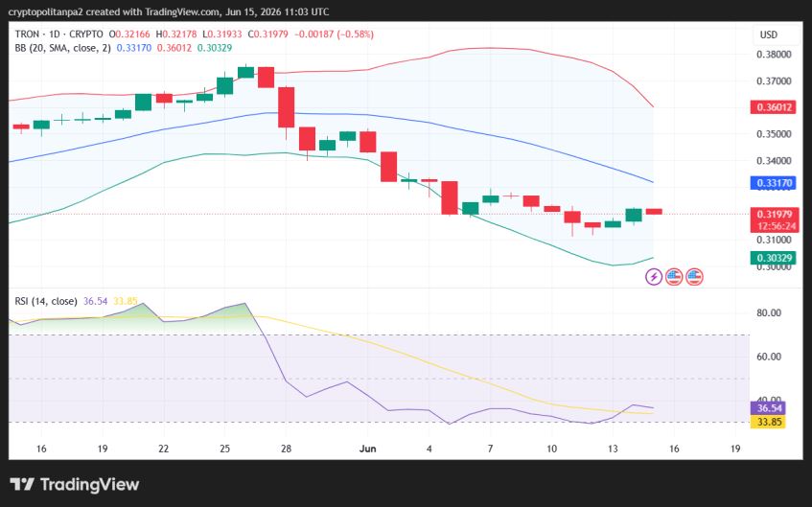Click the 0.34000 price axis label
This screenshot has height=507, width=812.
point(774,161)
